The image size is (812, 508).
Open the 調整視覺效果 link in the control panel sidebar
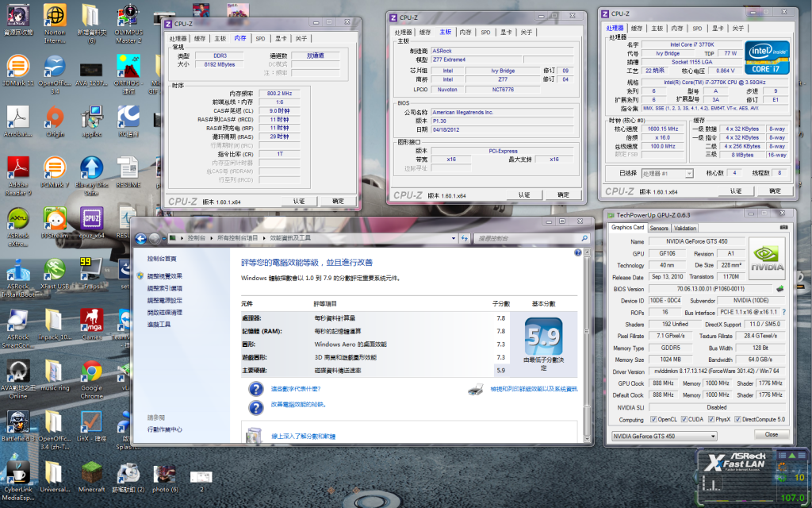(165, 276)
